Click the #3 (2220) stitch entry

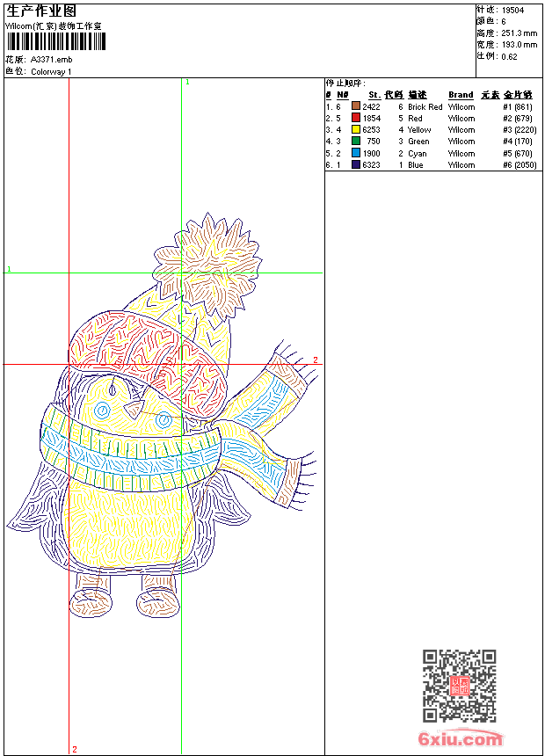click(517, 129)
